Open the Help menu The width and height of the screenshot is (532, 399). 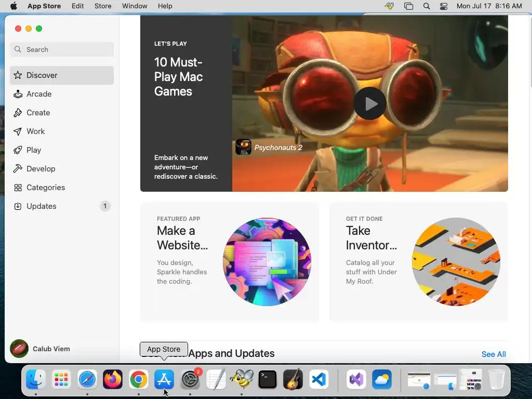[x=165, y=6]
